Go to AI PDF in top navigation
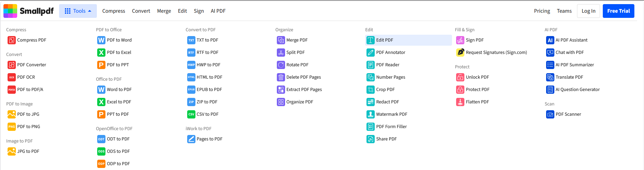This screenshot has height=170, width=644. click(218, 11)
